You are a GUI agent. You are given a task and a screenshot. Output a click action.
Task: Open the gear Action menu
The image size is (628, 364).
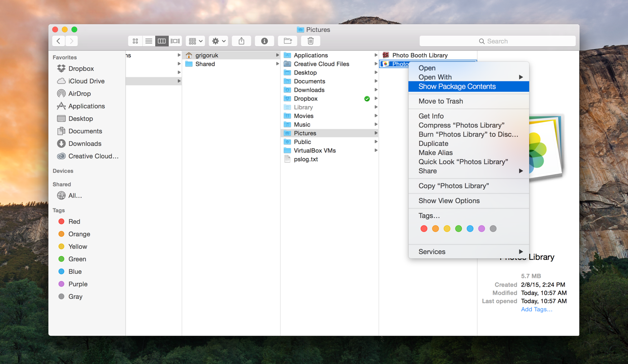point(218,41)
